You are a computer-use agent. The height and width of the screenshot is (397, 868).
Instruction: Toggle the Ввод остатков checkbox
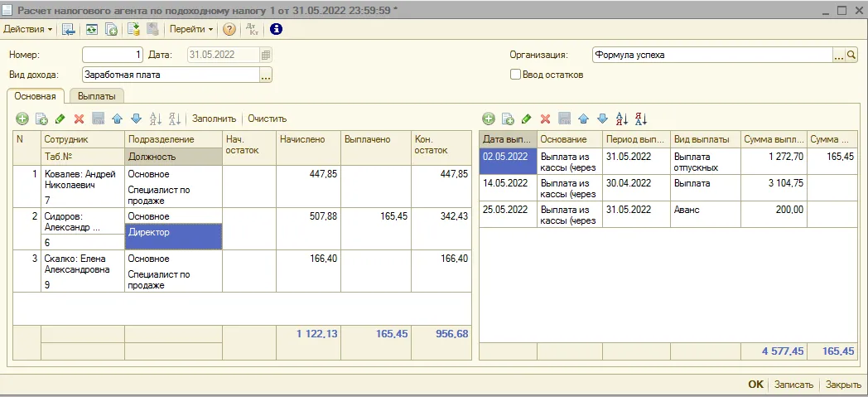(515, 75)
